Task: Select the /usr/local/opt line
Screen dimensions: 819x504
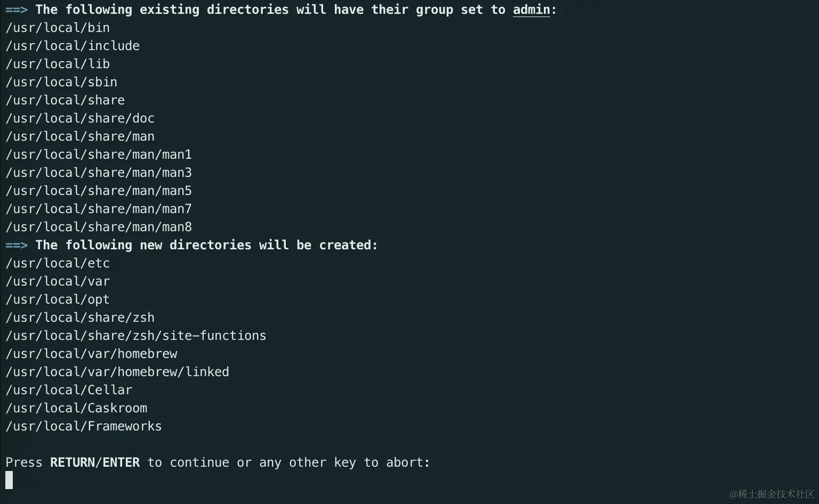Action: tap(58, 299)
